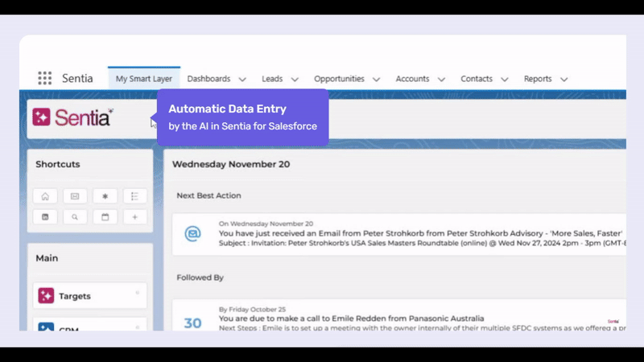Expand the Accounts dropdown chevron

[x=441, y=79]
